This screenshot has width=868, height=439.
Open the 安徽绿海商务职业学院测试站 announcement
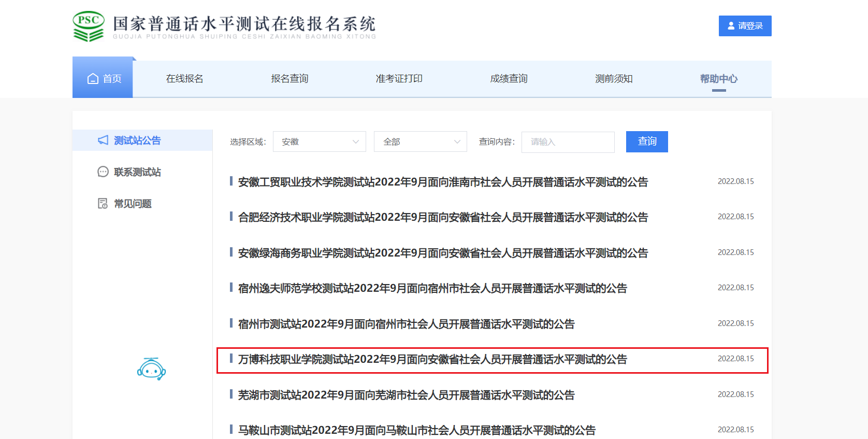443,253
